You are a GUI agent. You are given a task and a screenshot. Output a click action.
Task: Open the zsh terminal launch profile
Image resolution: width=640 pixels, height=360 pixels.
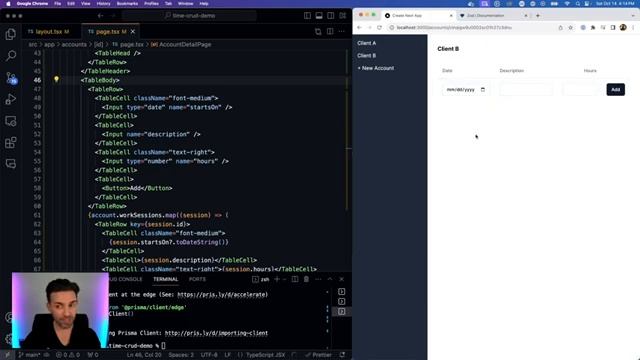[x=261, y=279]
